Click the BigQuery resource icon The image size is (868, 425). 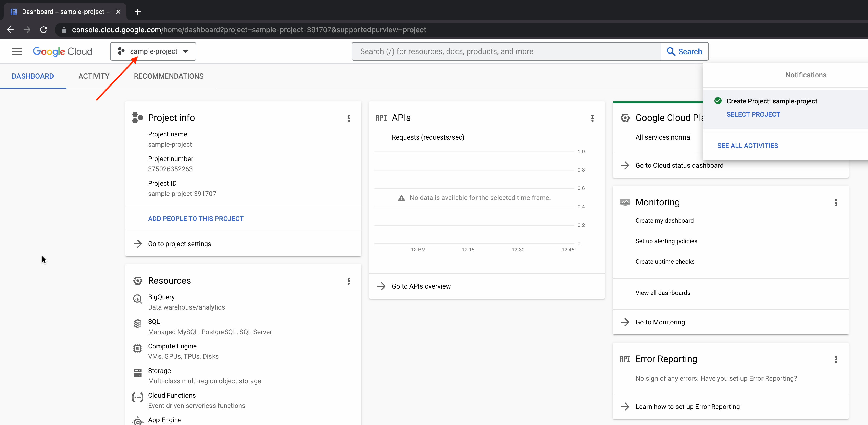(137, 299)
